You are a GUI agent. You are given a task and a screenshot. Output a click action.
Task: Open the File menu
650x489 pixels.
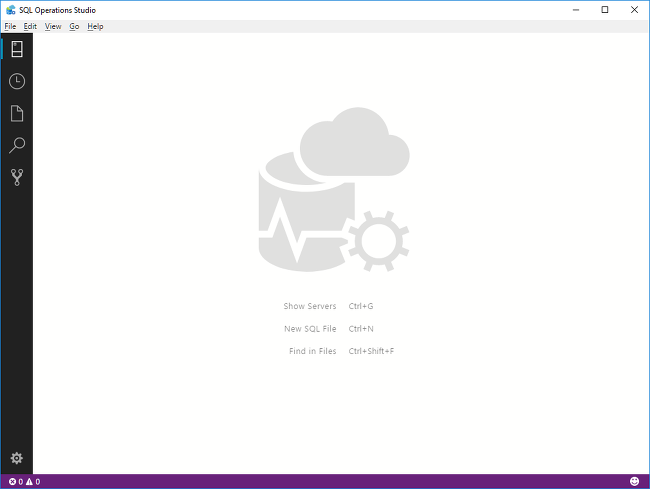10,27
